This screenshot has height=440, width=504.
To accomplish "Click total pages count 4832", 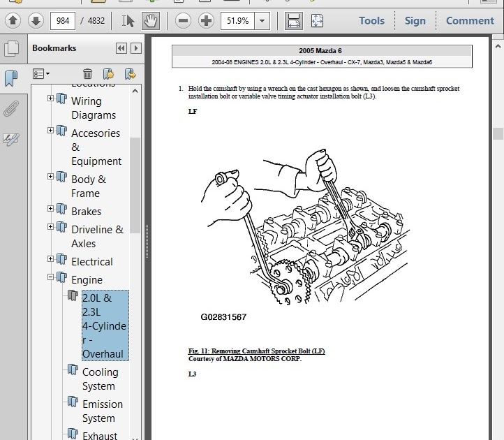I will click(96, 21).
